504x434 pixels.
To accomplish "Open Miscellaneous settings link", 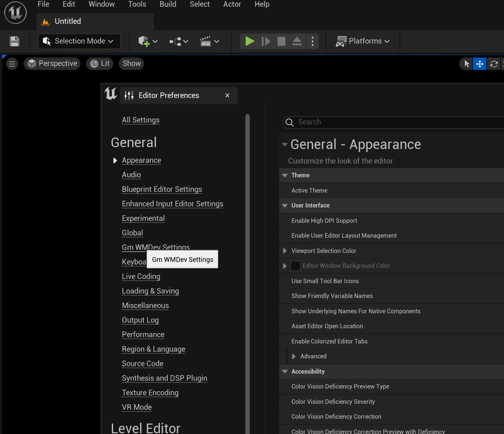I will click(145, 305).
